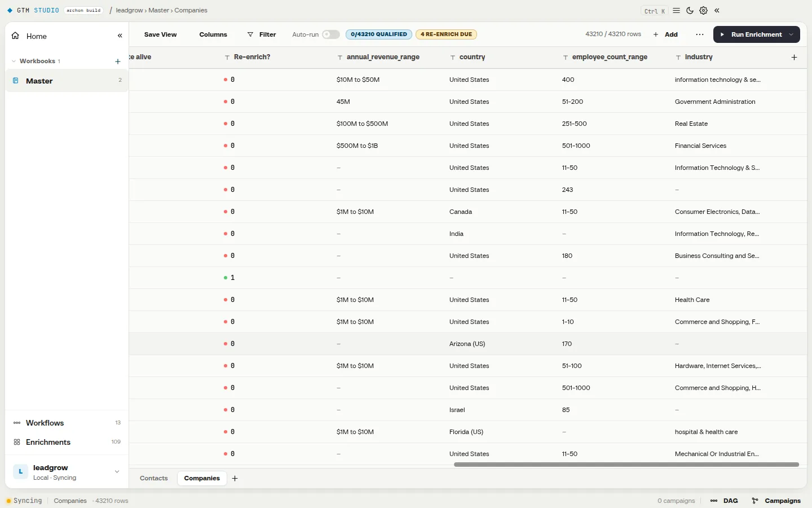Open the three-dot more options menu
The image size is (812, 508).
(x=700, y=34)
